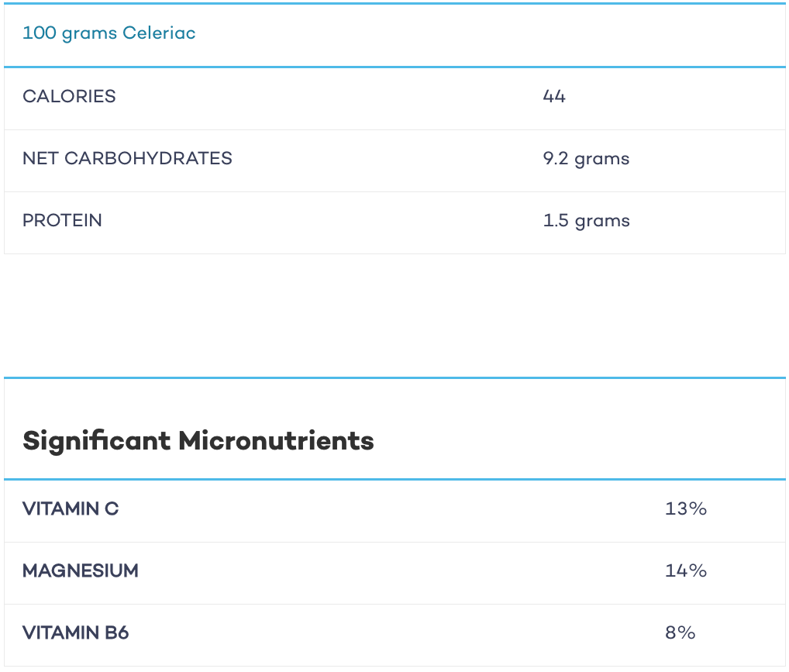Click the word 'grams' beside 9.2
The width and height of the screenshot is (789, 672).
tap(601, 160)
